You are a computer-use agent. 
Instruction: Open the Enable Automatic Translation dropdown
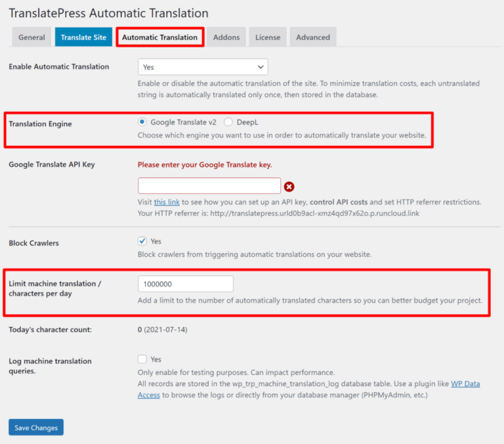[203, 67]
